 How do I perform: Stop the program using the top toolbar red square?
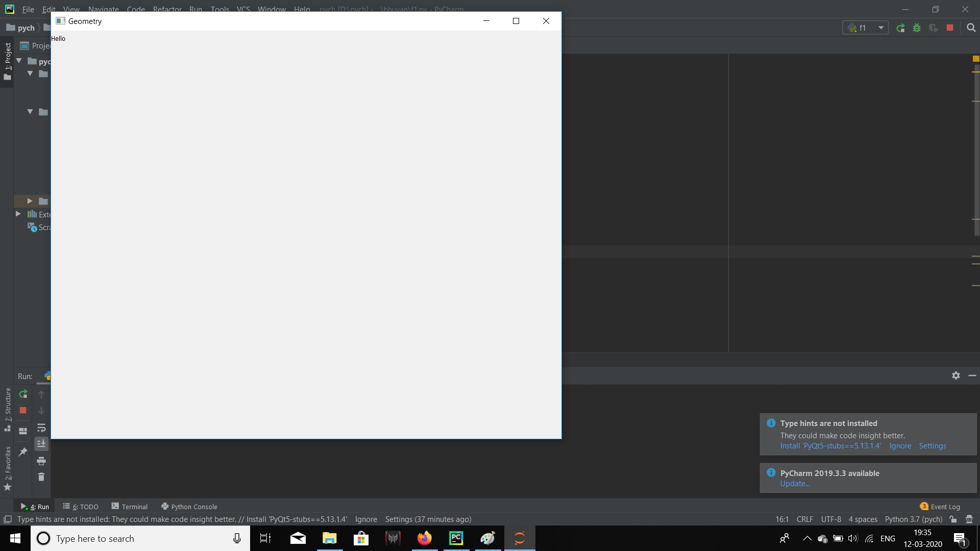[x=950, y=28]
